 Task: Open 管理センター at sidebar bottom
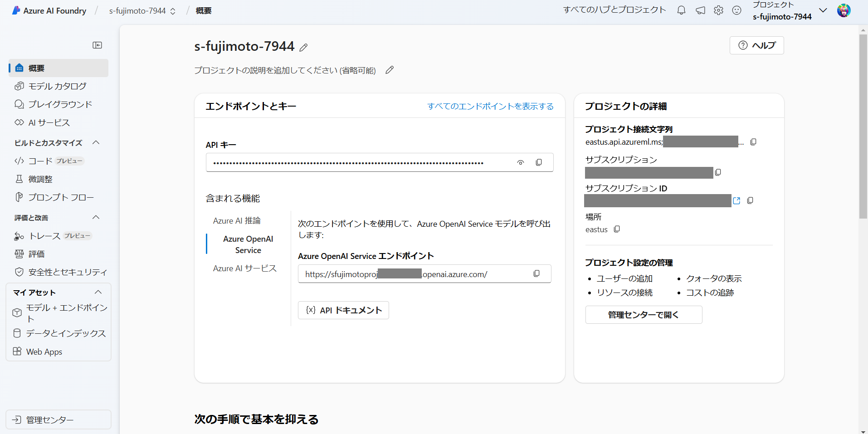[x=59, y=419]
